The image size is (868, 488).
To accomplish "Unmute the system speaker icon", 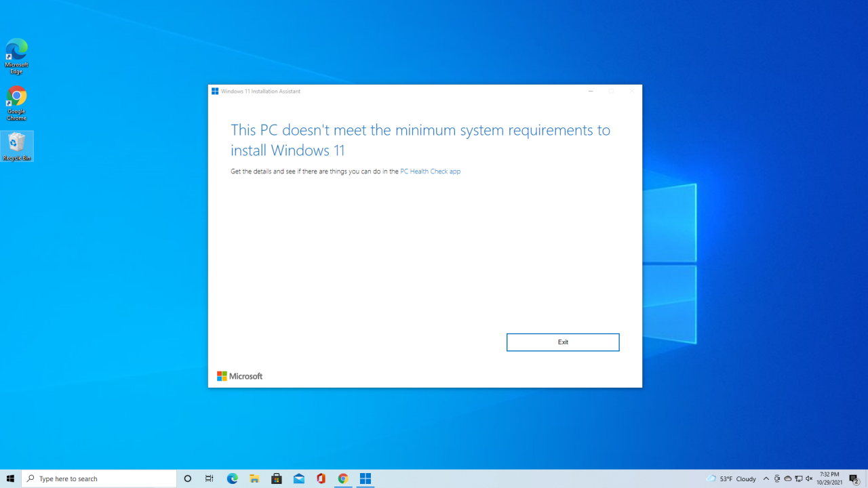I will pyautogui.click(x=809, y=478).
